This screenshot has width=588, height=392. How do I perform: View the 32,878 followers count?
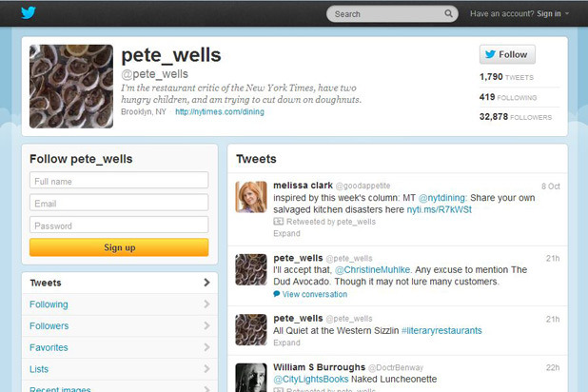[516, 117]
